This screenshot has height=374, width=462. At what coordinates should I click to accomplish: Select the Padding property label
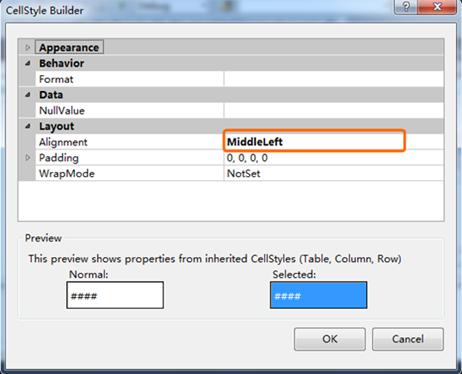(59, 158)
